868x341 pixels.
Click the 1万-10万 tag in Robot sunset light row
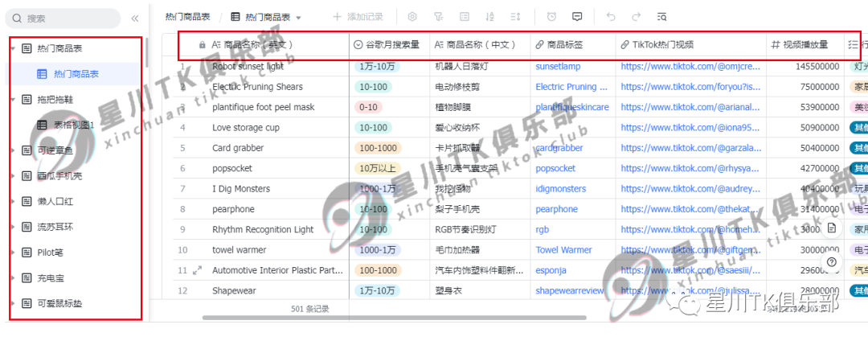pos(377,67)
